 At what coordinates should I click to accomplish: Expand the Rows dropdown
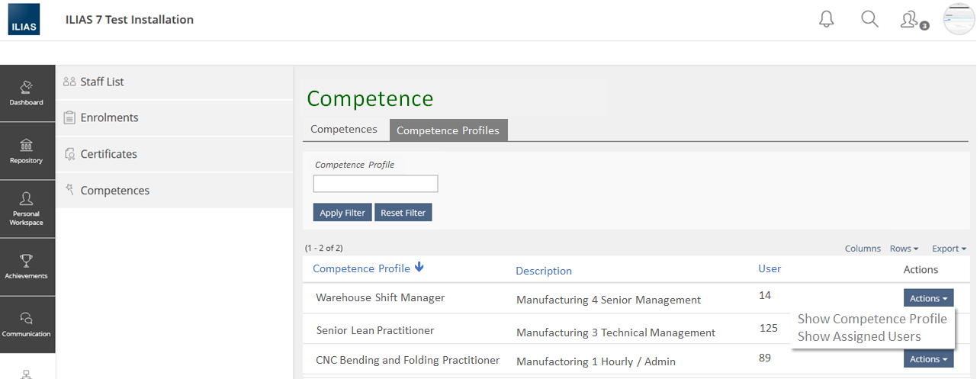[x=904, y=249]
